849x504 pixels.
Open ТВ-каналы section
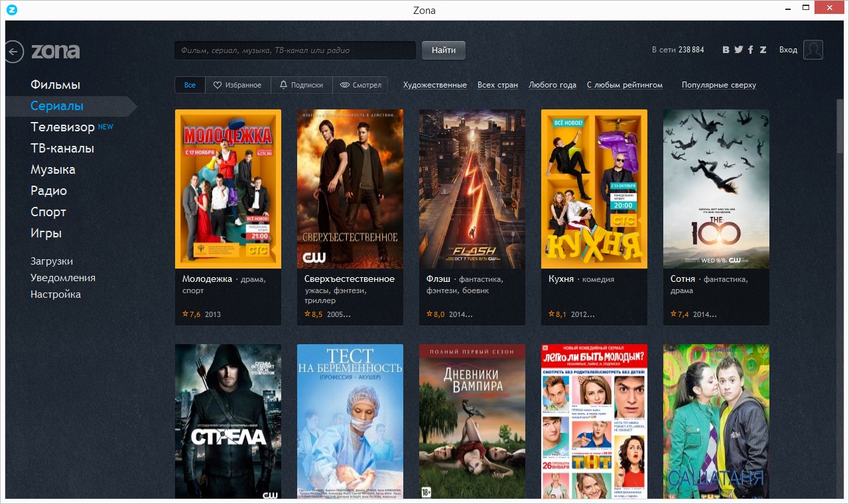[62, 149]
